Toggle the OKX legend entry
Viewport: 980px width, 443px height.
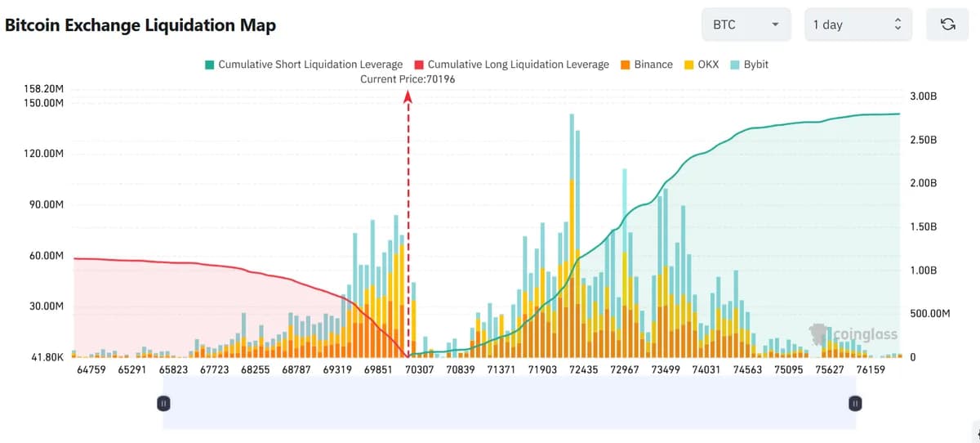coord(701,65)
